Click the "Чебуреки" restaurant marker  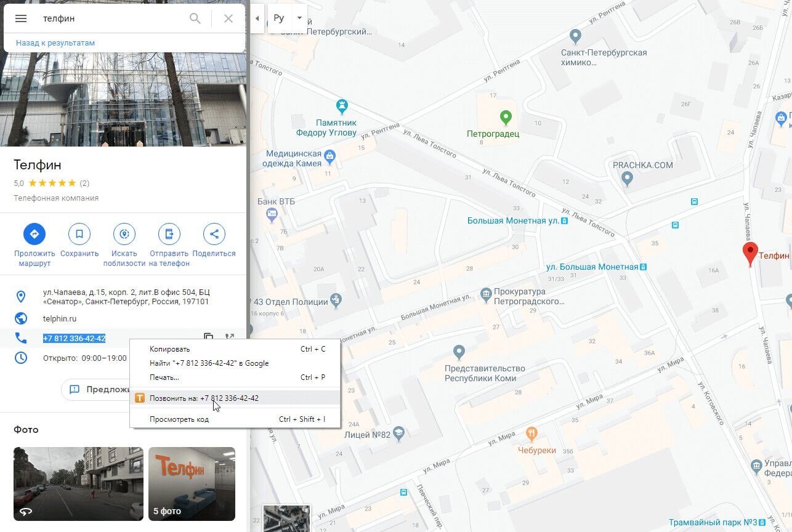[531, 435]
